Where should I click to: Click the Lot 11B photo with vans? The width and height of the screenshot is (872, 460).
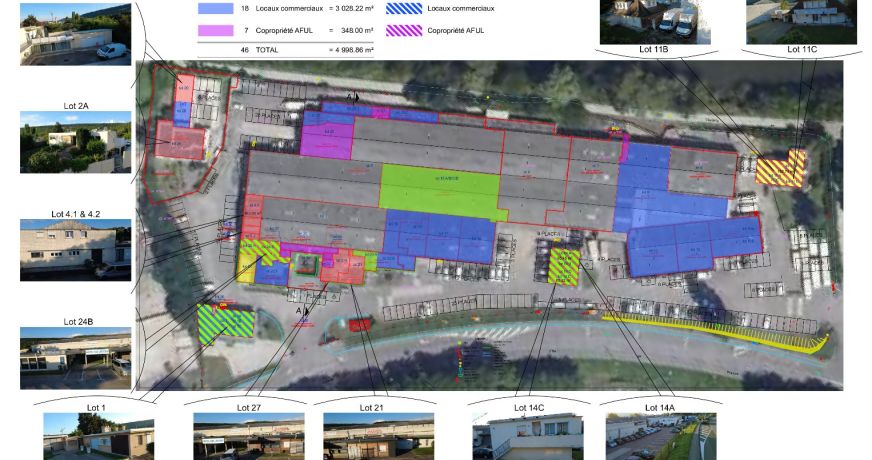[x=655, y=22]
